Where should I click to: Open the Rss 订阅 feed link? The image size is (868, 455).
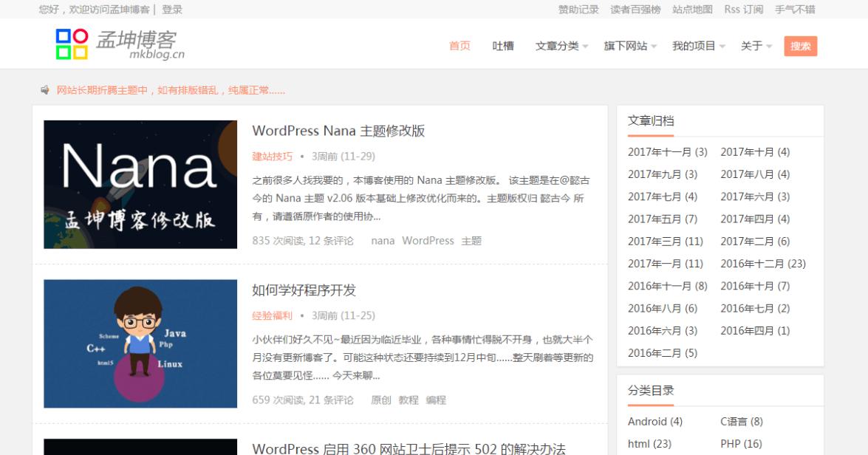(x=743, y=10)
